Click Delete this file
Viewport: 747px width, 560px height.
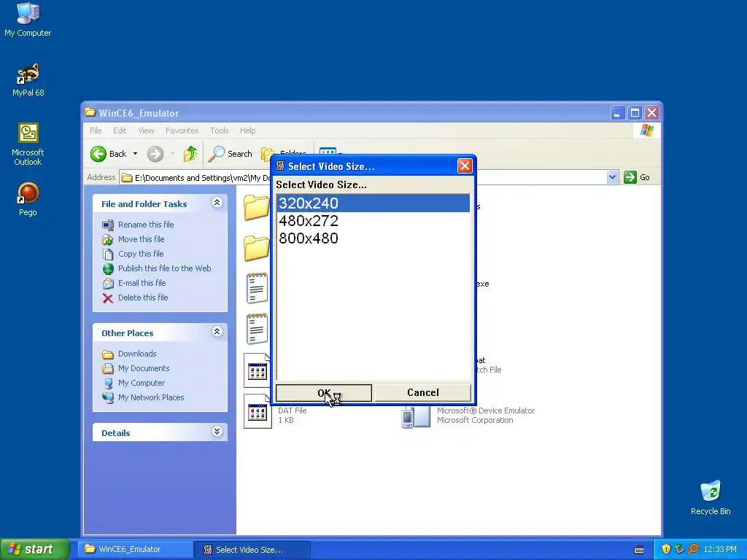[x=143, y=297]
